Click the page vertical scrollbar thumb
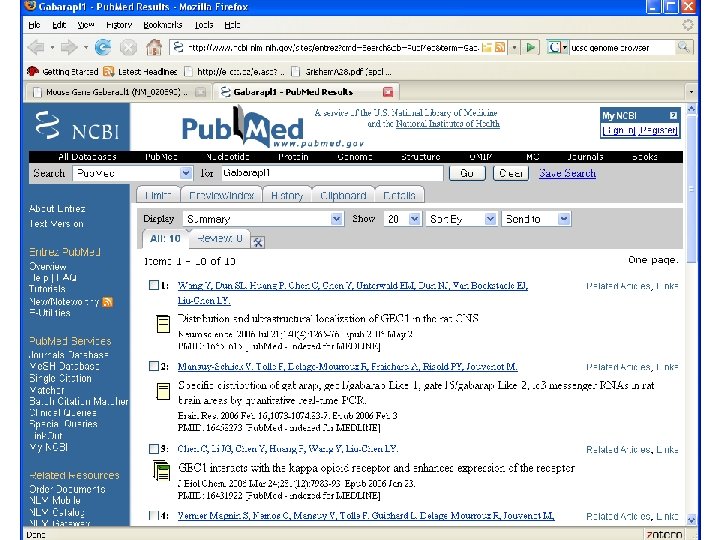The width and height of the screenshot is (720, 540). tap(691, 189)
